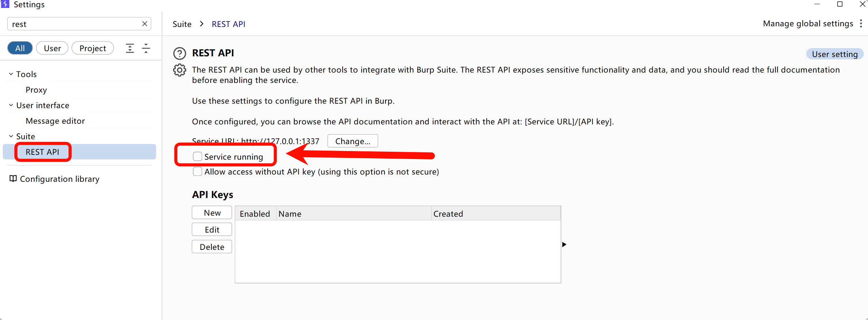Click the settings search input field
Screen dimensions: 868x320
click(x=74, y=24)
